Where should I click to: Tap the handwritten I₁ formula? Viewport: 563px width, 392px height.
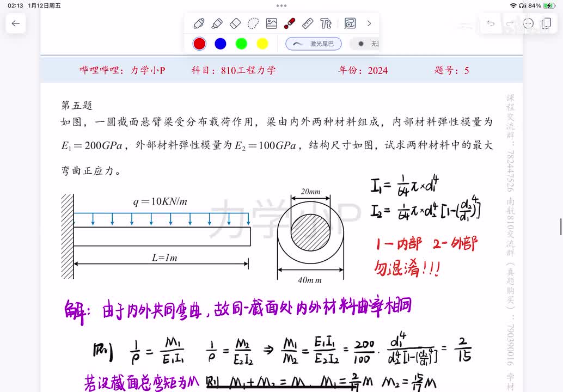405,185
